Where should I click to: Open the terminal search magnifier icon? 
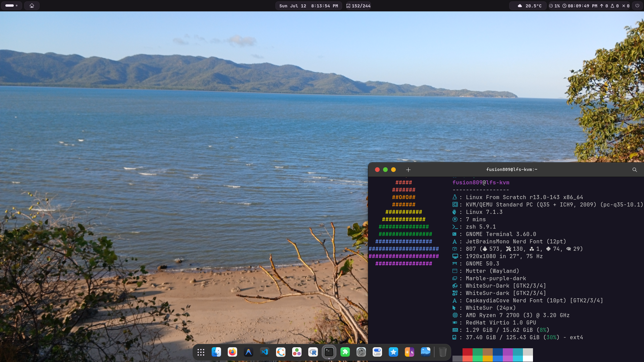click(x=635, y=170)
